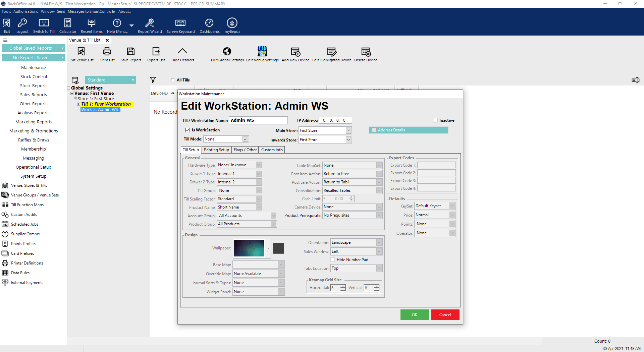Add a New Device
Image resolution: width=644 pixels, height=352 pixels.
[295, 54]
